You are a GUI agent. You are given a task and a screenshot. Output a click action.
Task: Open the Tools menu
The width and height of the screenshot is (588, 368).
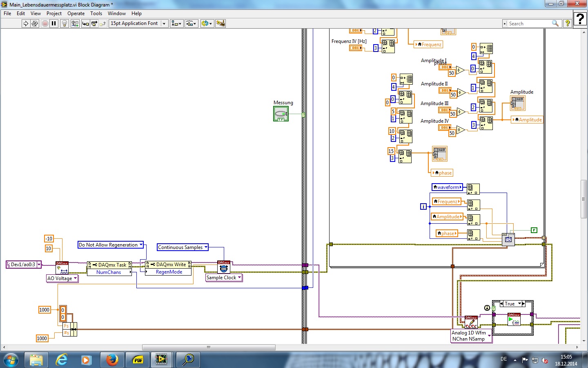click(x=96, y=13)
